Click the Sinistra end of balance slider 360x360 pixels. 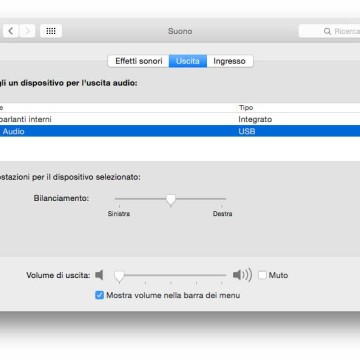pyautogui.click(x=119, y=214)
